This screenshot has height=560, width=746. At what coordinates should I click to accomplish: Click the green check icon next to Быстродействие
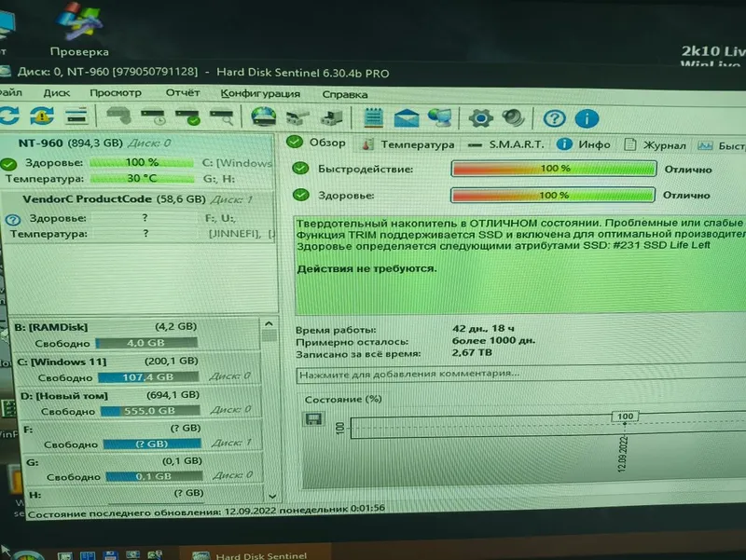click(300, 168)
